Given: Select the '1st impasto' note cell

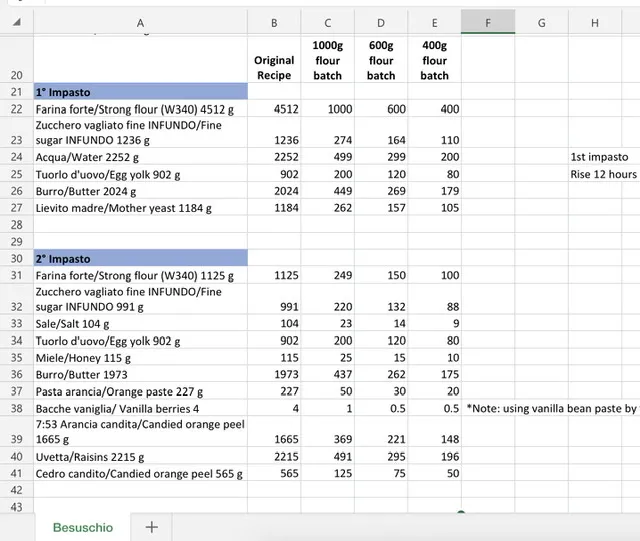Looking at the screenshot, I should pyautogui.click(x=599, y=157).
